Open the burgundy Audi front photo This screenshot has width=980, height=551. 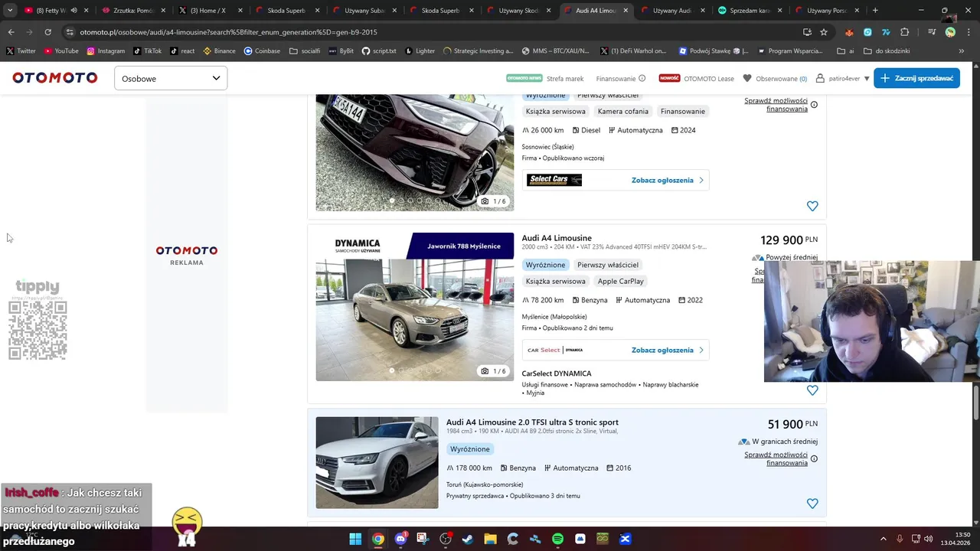[415, 152]
